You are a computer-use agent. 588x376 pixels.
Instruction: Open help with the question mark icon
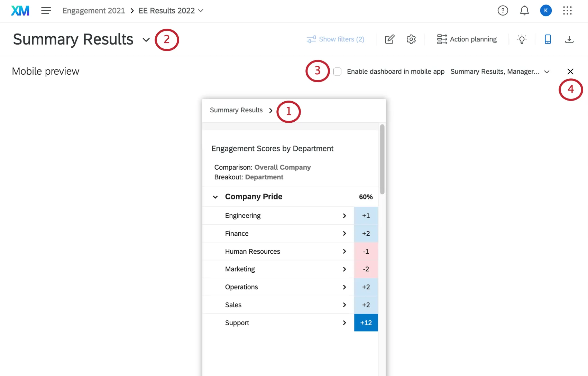503,10
